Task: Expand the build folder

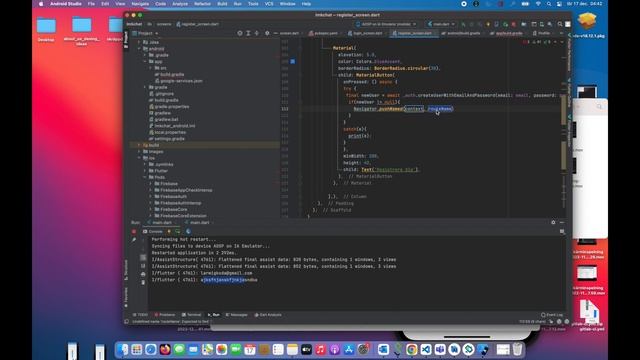Action: 139,145
